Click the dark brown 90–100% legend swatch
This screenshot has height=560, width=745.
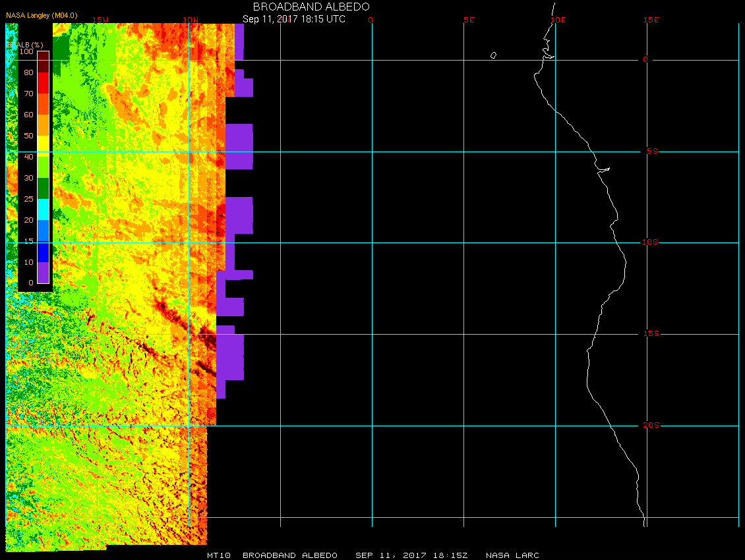click(x=43, y=61)
